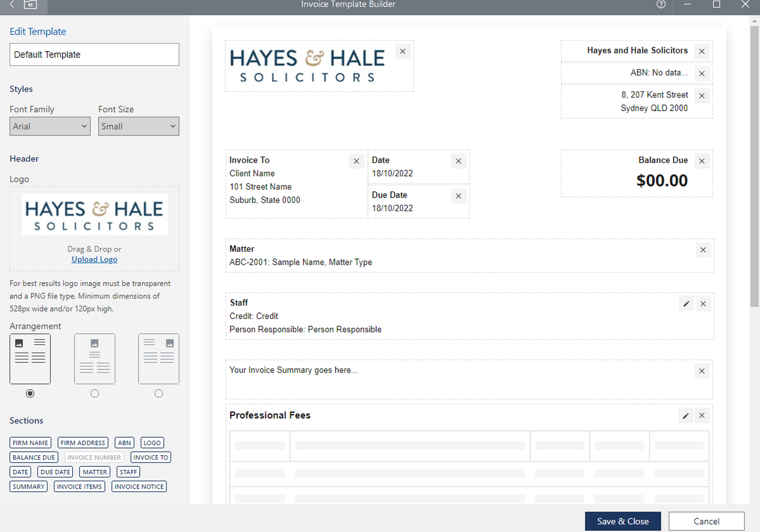Add the MATTER section tag
Image resolution: width=760 pixels, height=532 pixels.
(x=95, y=472)
